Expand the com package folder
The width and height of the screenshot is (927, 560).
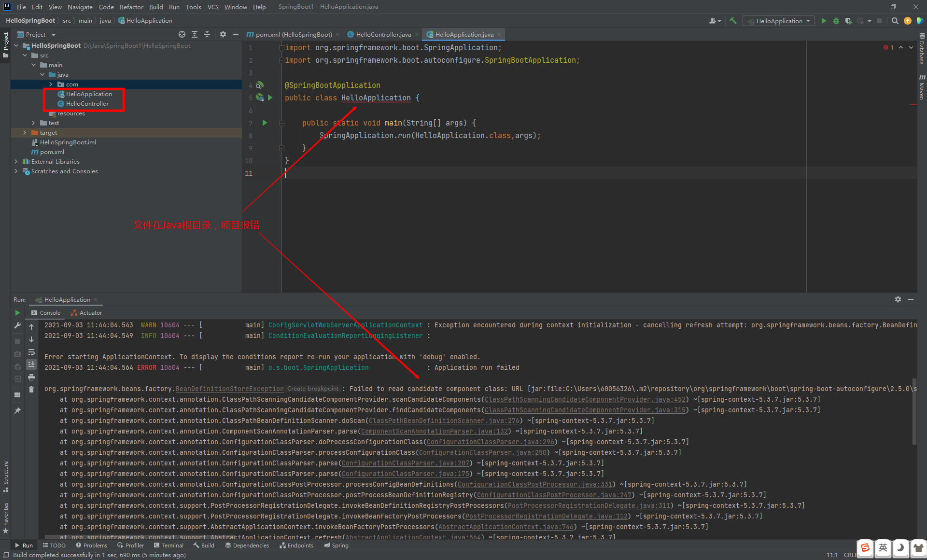[x=51, y=84]
